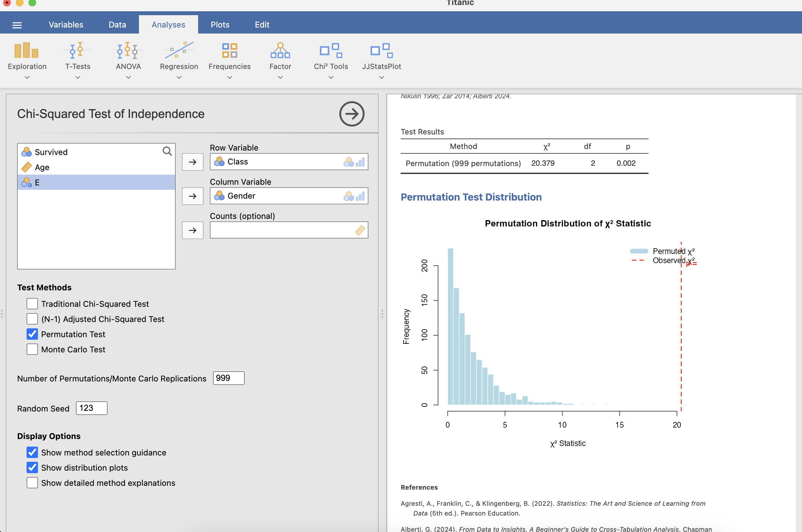Open the T-Tests analysis icon
Viewport: 802px width, 532px height.
[78, 51]
